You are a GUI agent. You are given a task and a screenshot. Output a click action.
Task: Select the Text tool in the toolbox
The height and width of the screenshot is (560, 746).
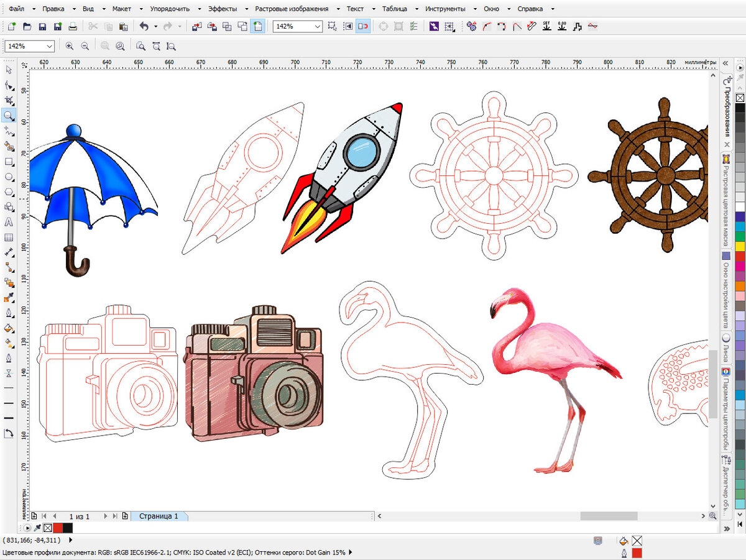pos(9,222)
